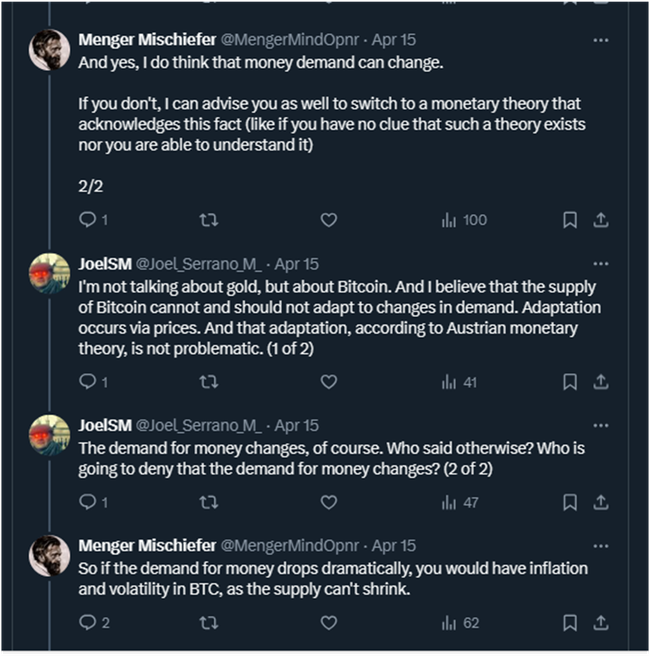Click the JoelSM name on the (1 of 2) tweet

pos(103,264)
